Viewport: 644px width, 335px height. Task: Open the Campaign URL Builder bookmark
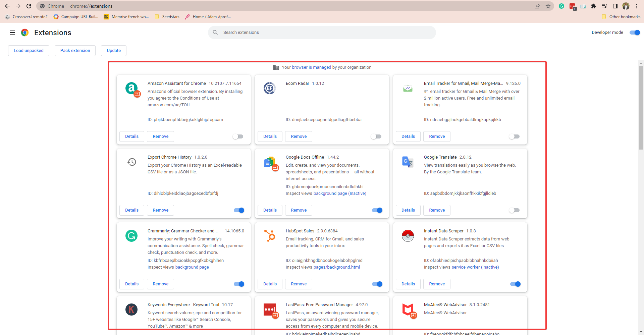76,17
